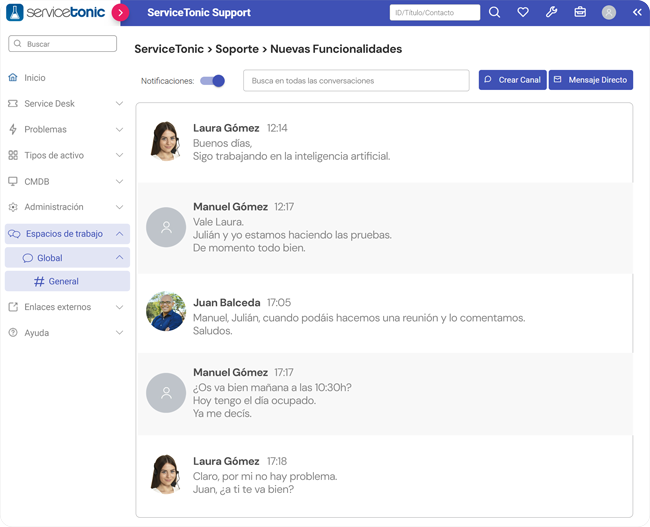Click 'Sigo trabajando en la inteligencia artificial.' text

(x=291, y=156)
